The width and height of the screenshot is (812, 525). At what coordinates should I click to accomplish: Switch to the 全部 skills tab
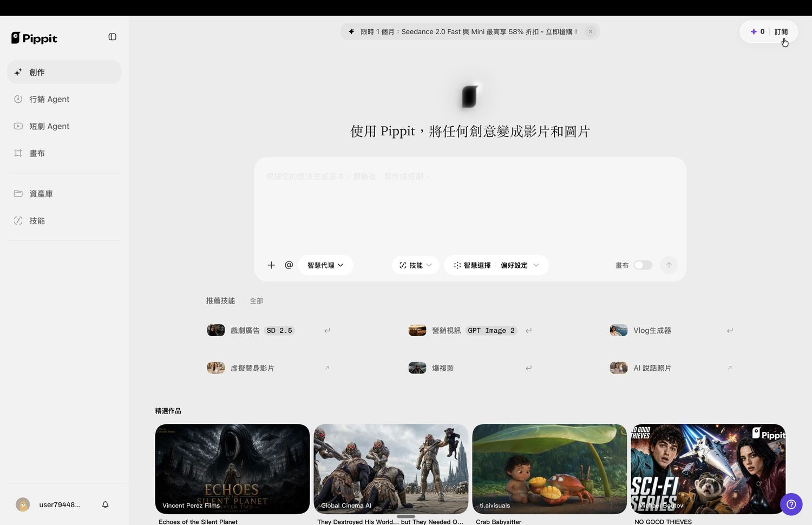pyautogui.click(x=257, y=301)
